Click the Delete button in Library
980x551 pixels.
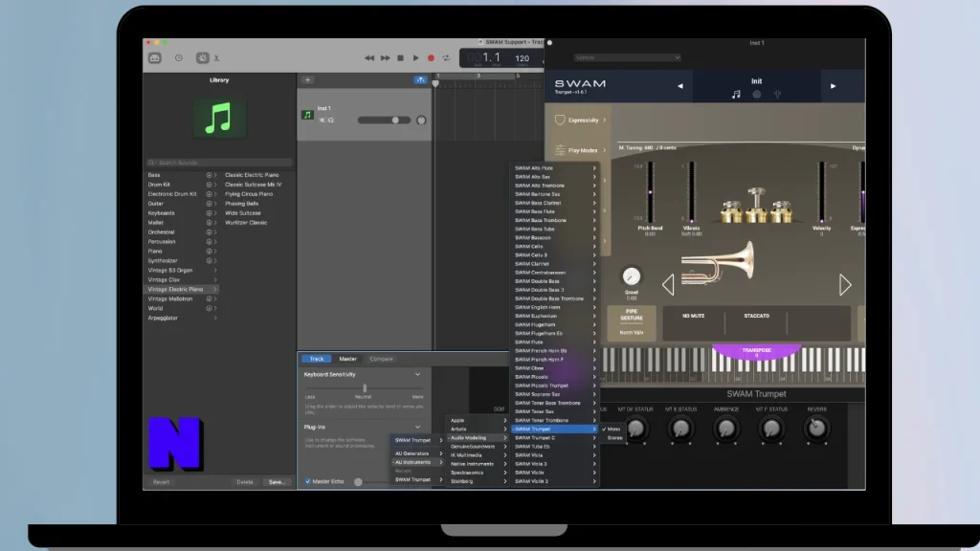(x=245, y=482)
